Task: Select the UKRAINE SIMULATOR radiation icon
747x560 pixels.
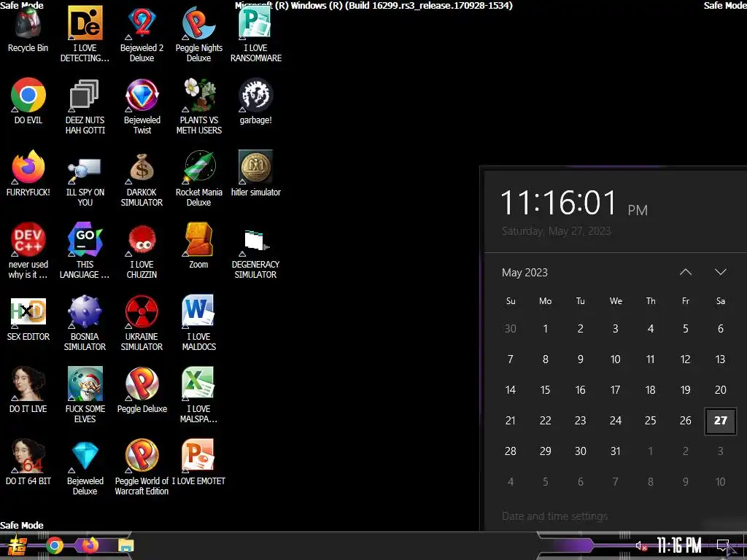Action: [142, 312]
